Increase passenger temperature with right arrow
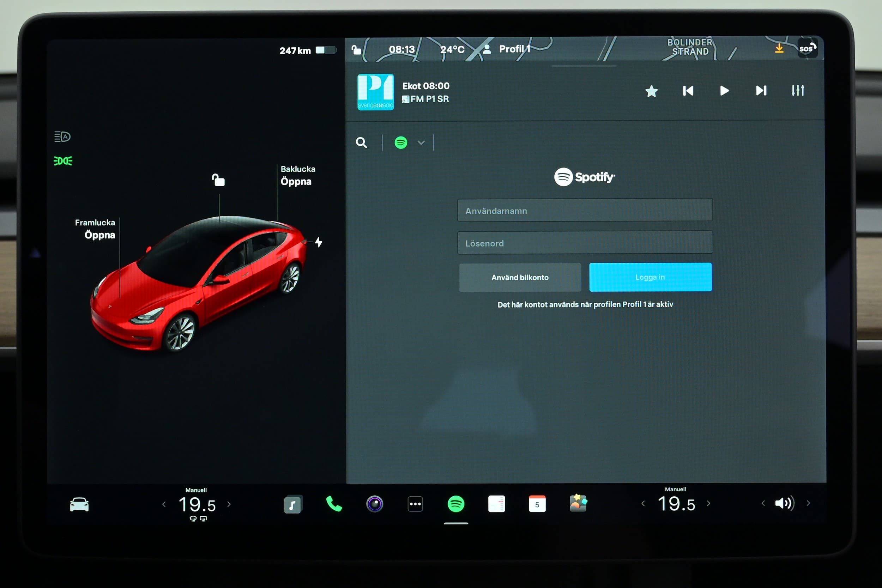The width and height of the screenshot is (882, 588). (708, 504)
